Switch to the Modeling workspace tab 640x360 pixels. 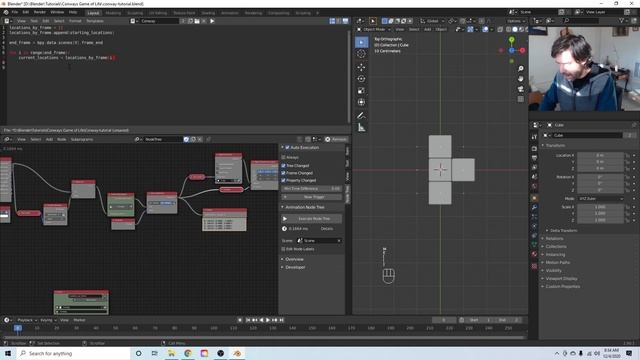[113, 13]
